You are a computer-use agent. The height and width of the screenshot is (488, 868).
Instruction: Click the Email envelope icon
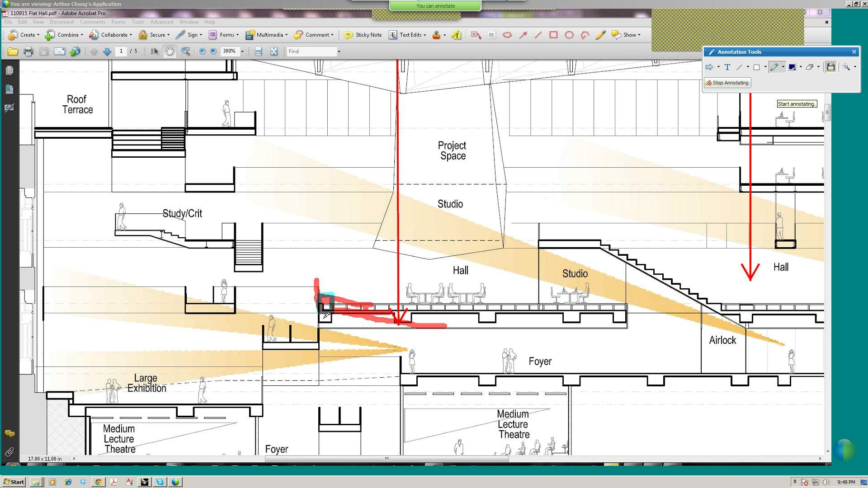tap(59, 52)
